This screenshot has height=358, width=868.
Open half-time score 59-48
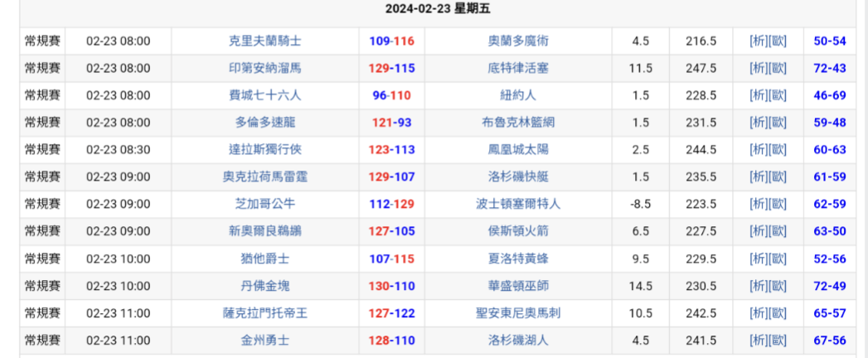pos(830,123)
